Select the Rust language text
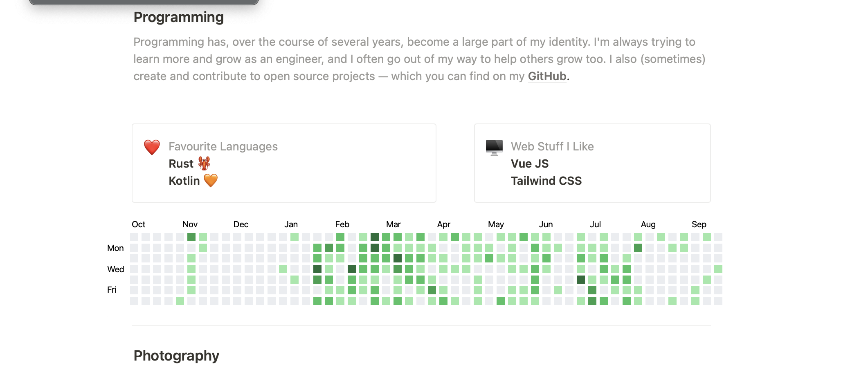 tap(181, 164)
